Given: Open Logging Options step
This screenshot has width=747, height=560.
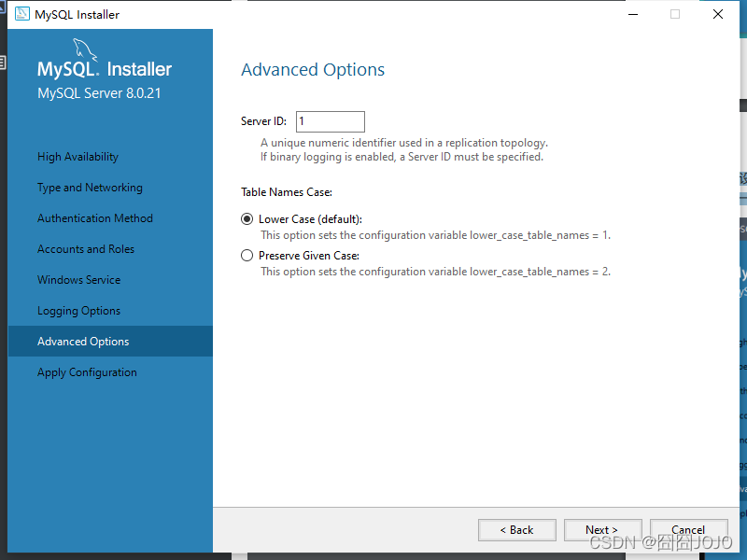Looking at the screenshot, I should tap(78, 311).
